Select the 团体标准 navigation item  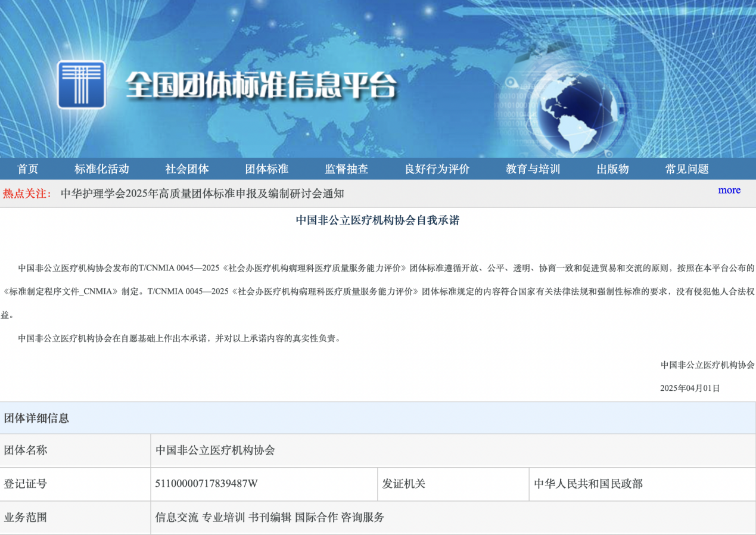pos(266,169)
